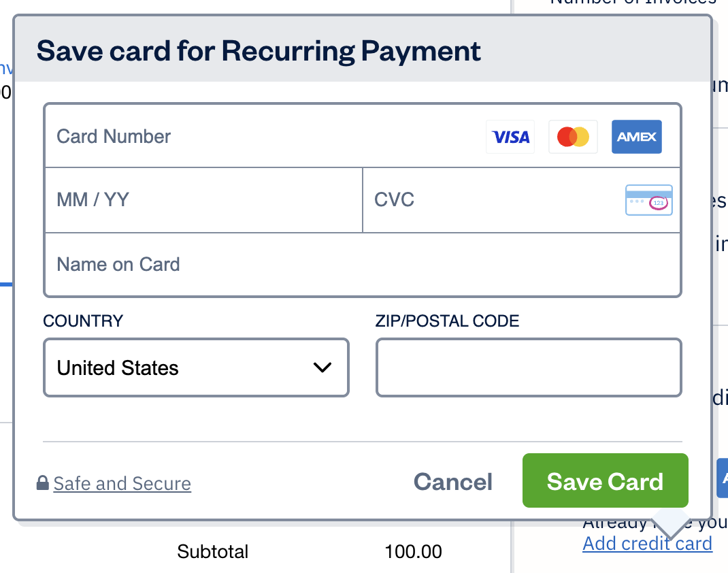Viewport: 728px width, 573px height.
Task: Cancel the card entry dialog
Action: [x=452, y=481]
